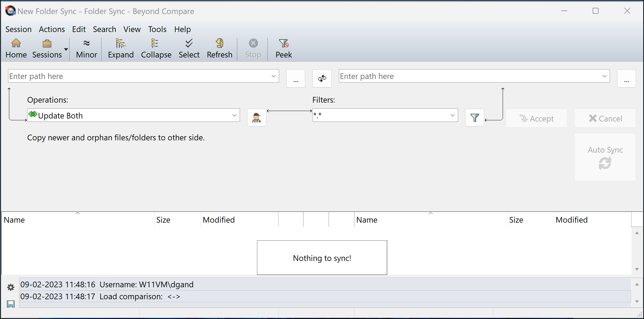
Task: Open the Session menu
Action: tap(18, 29)
